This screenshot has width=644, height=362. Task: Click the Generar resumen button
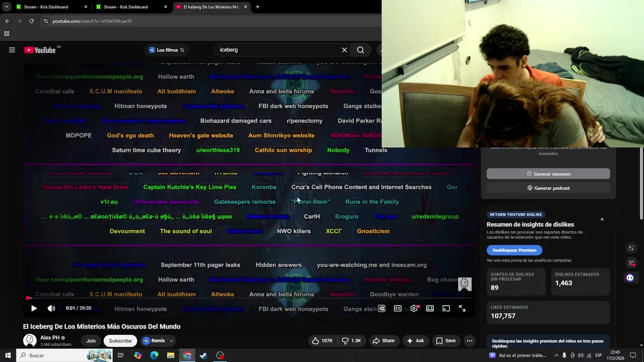[548, 174]
